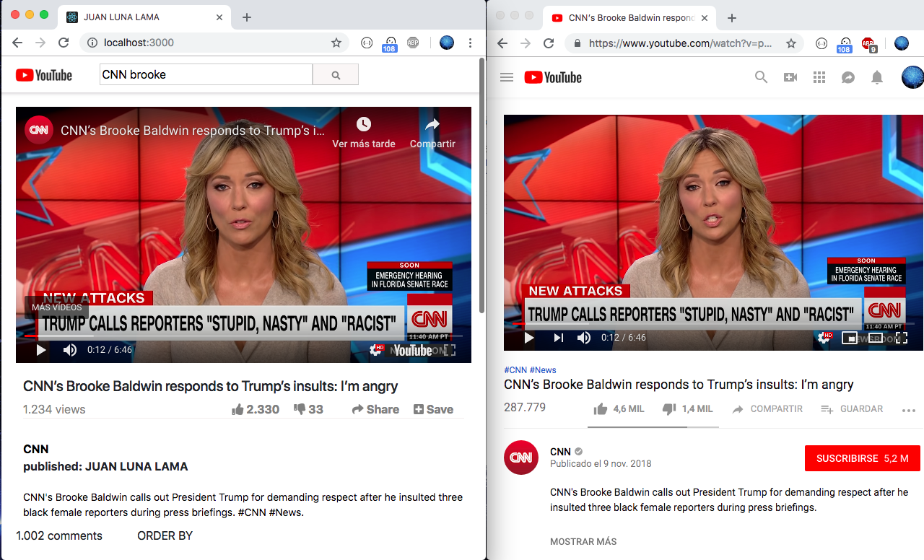Activate the miniplayer in the youtube.com player
This screenshot has width=924, height=560.
850,338
